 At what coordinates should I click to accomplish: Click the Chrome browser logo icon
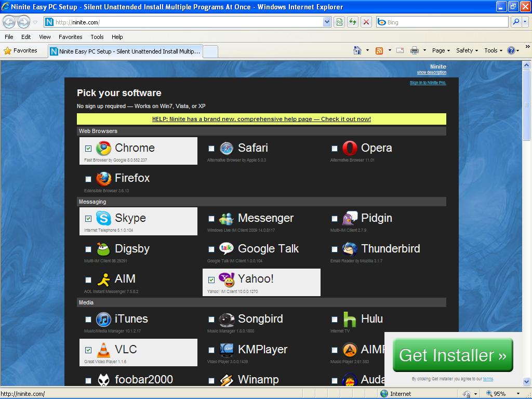point(103,149)
